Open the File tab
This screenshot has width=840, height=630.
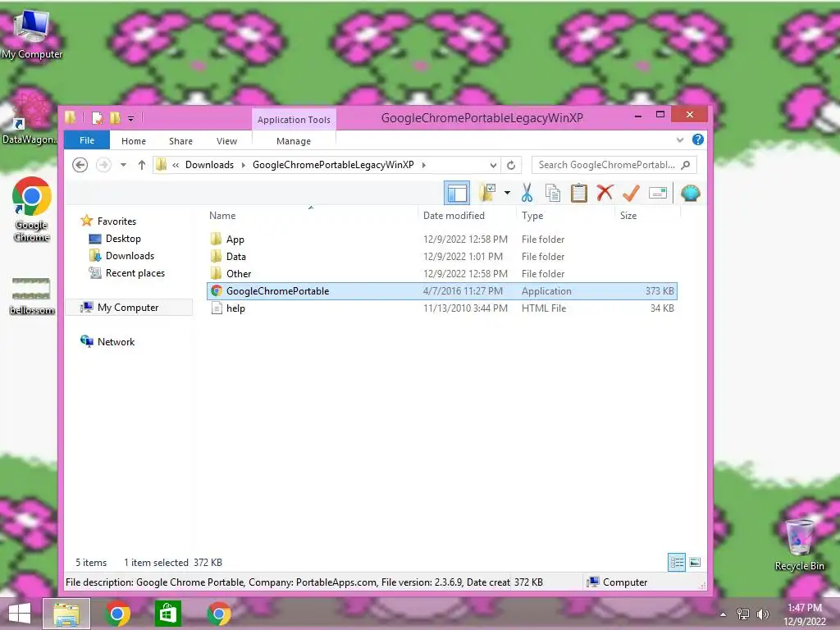click(87, 140)
